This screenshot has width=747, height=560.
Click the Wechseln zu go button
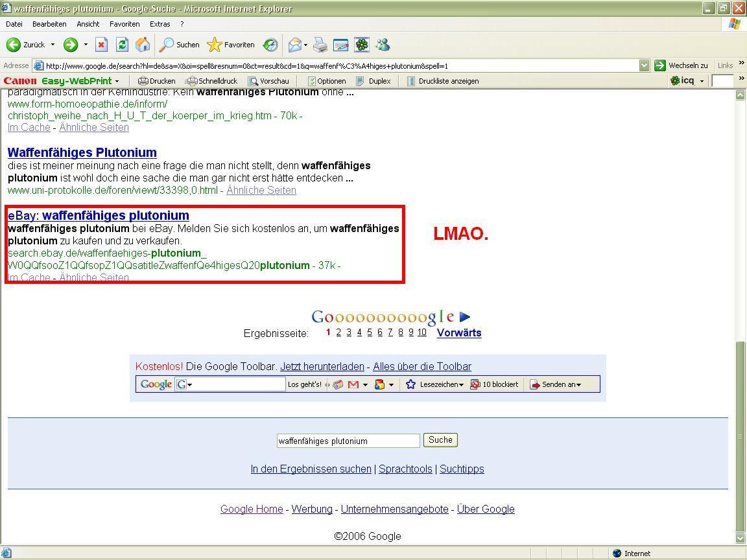point(682,65)
